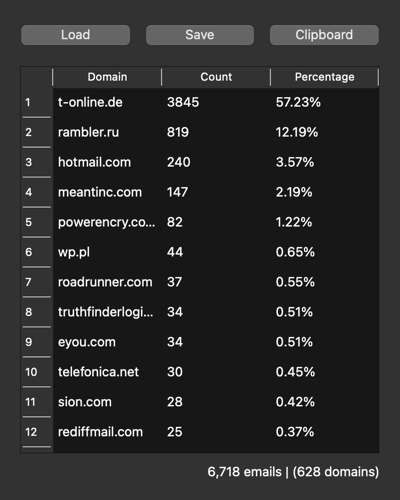Select the t-online.de domain cell
The image size is (400, 500).
(107, 102)
